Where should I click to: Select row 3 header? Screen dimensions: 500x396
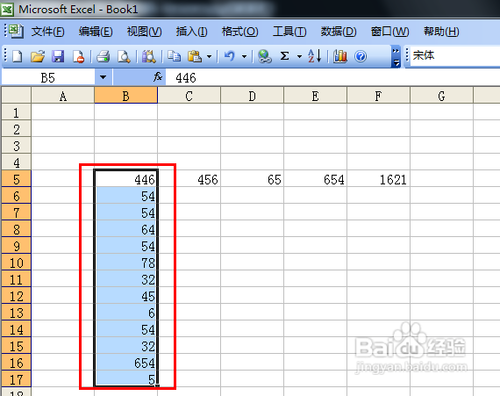pyautogui.click(x=16, y=146)
